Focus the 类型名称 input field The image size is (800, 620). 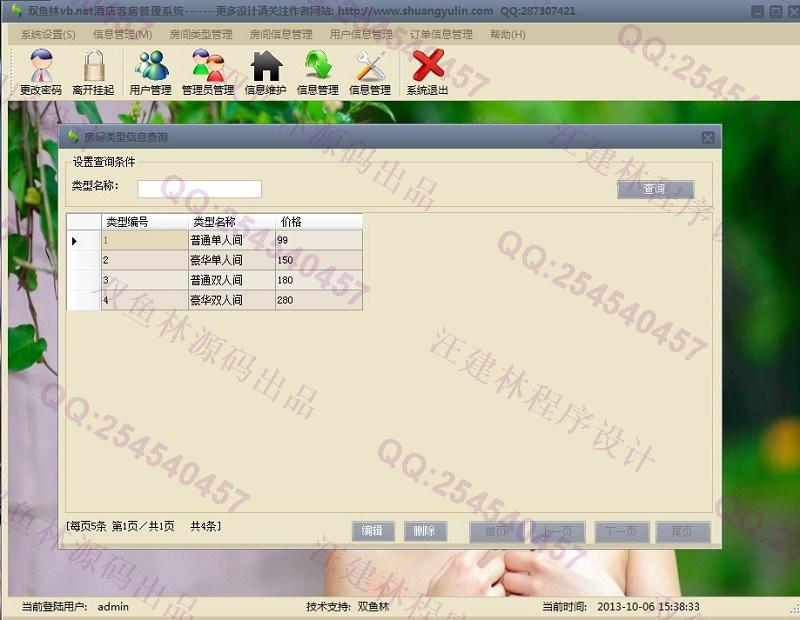[x=199, y=189]
